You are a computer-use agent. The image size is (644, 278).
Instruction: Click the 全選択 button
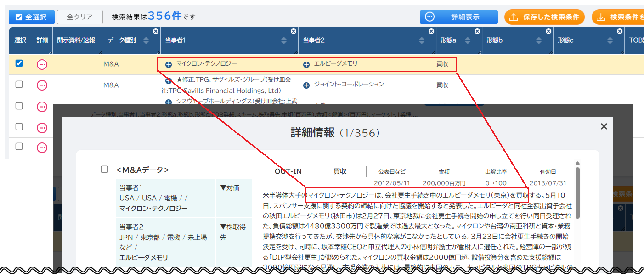[x=32, y=17]
